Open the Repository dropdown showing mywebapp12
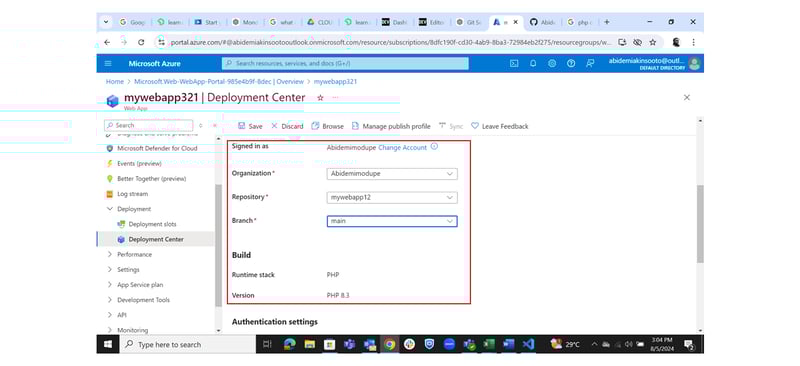 coord(392,198)
